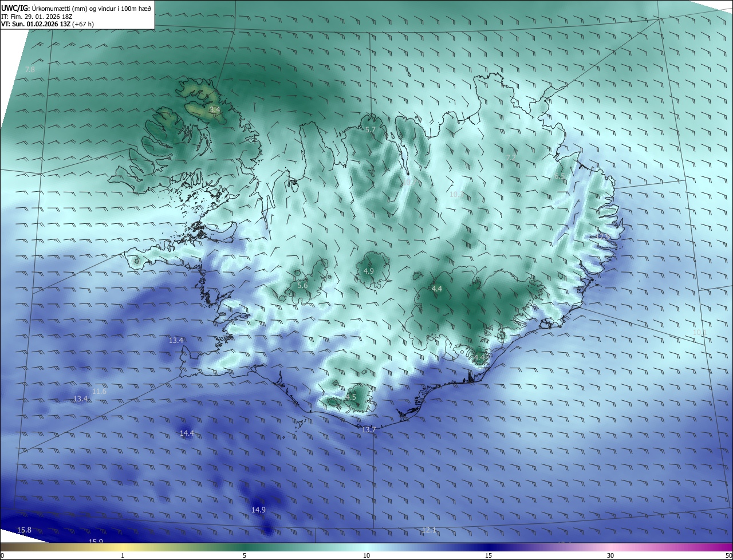The width and height of the screenshot is (733, 560).
Task: Click the 15.8 value label
Action: 24,530
